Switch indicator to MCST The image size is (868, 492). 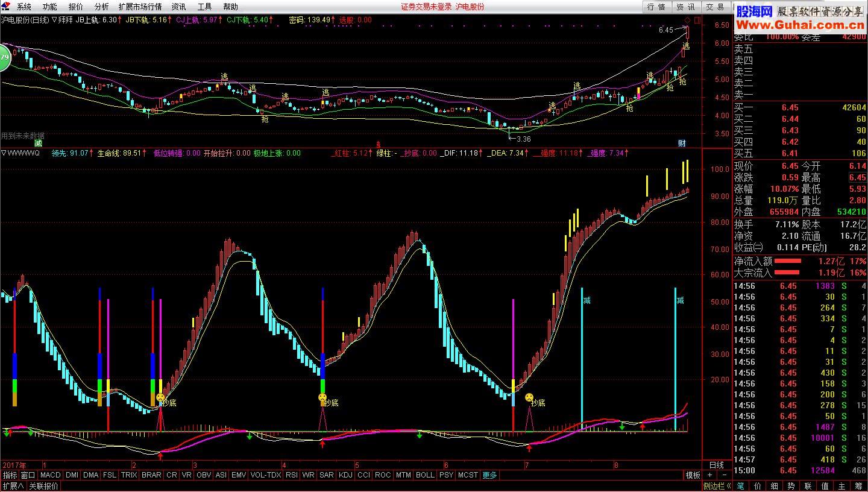click(x=468, y=475)
